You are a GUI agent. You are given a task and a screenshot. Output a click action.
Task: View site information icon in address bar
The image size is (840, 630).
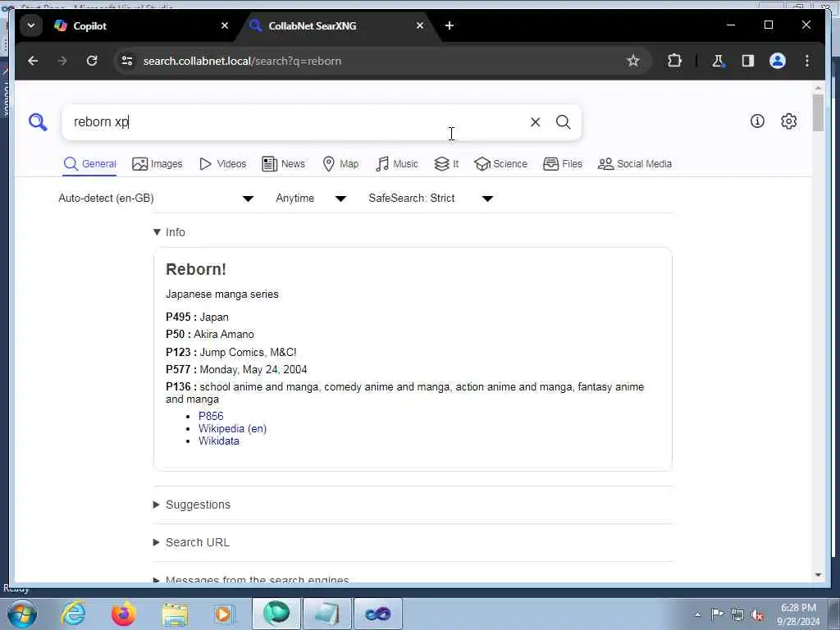click(x=127, y=61)
